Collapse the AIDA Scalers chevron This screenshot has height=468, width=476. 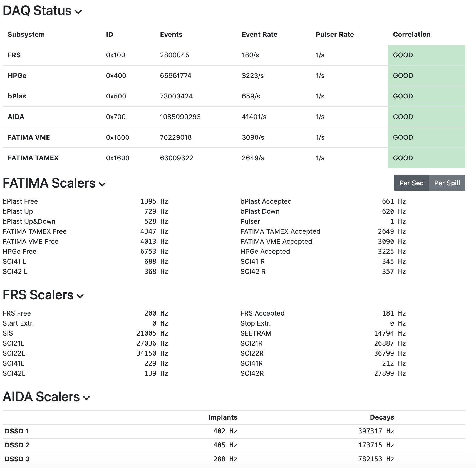click(x=86, y=398)
